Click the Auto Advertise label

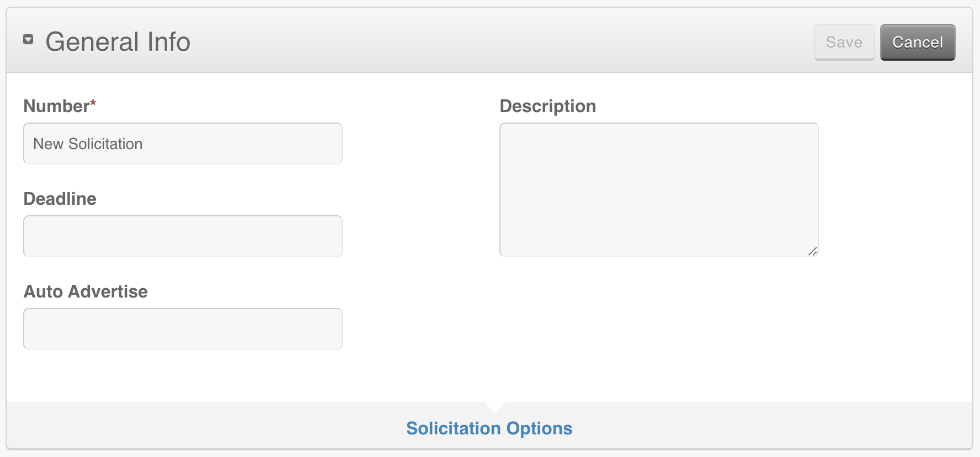coord(86,291)
